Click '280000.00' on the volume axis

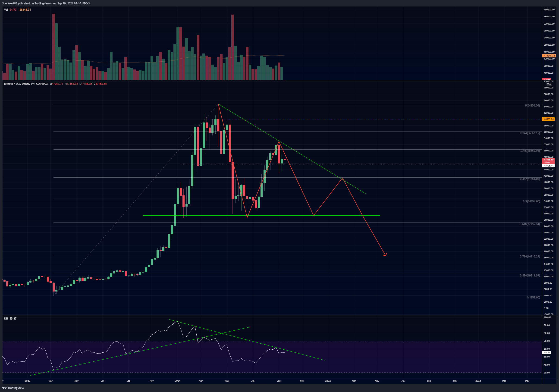coord(549,31)
